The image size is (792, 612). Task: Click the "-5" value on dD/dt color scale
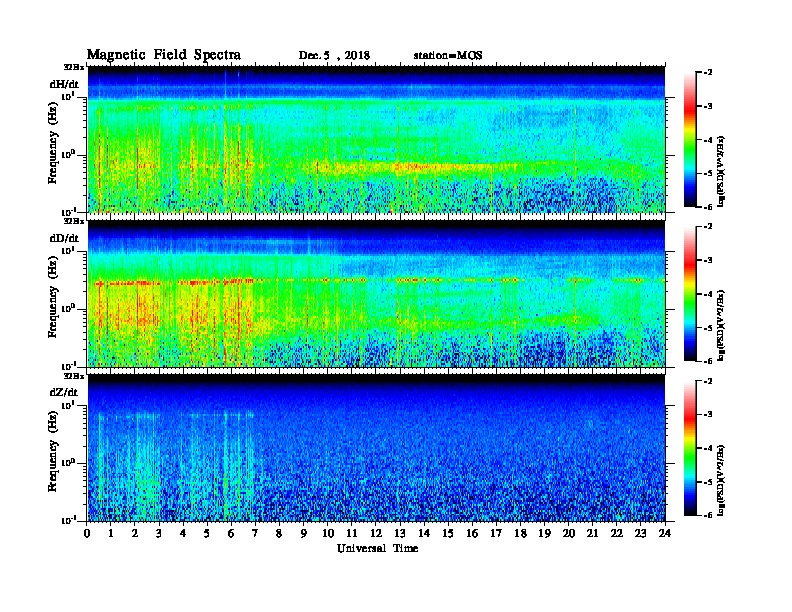(708, 328)
